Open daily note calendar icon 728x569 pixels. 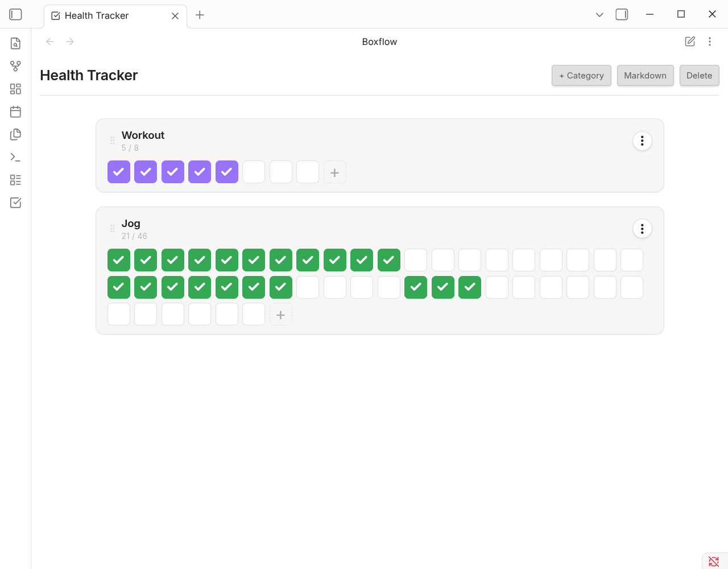pos(15,112)
